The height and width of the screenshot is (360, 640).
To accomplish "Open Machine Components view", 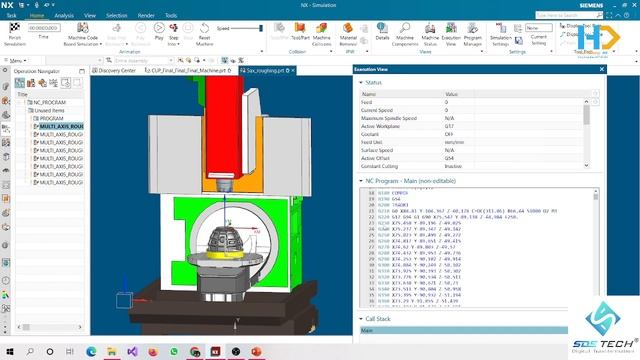I will pos(405,34).
